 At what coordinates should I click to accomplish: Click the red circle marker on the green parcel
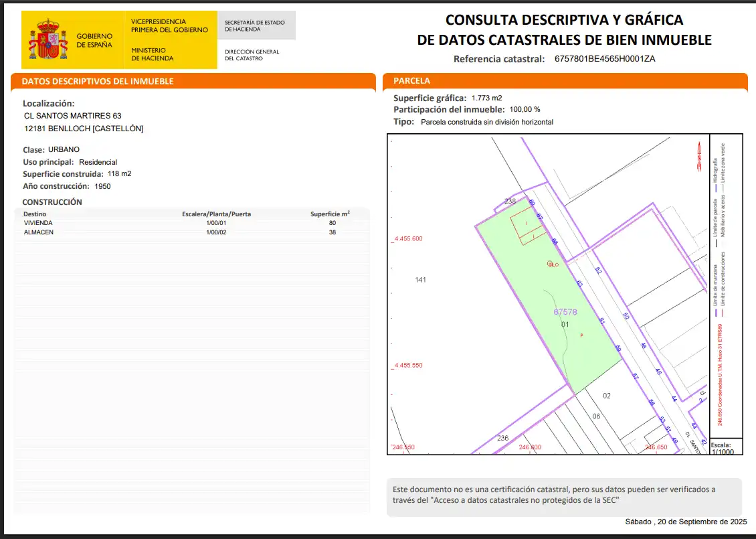click(550, 263)
